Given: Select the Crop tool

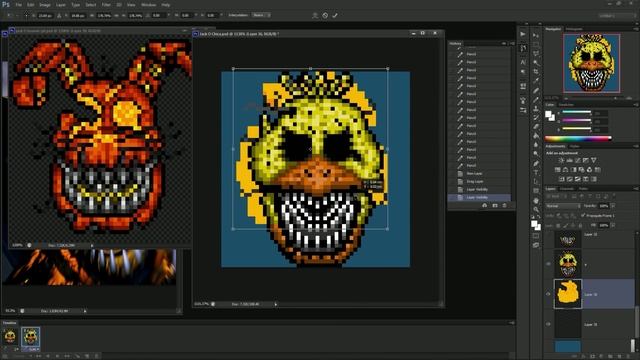Looking at the screenshot, I should coord(536,72).
